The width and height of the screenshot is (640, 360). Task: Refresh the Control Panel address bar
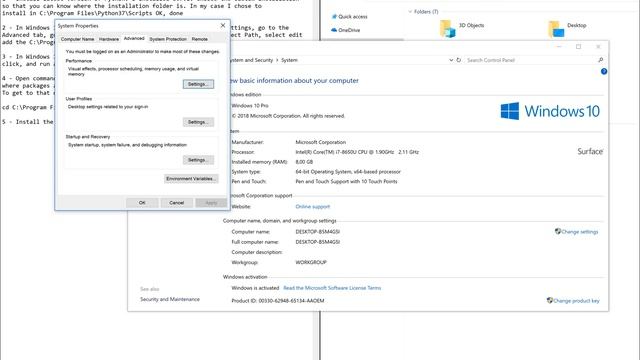458,60
